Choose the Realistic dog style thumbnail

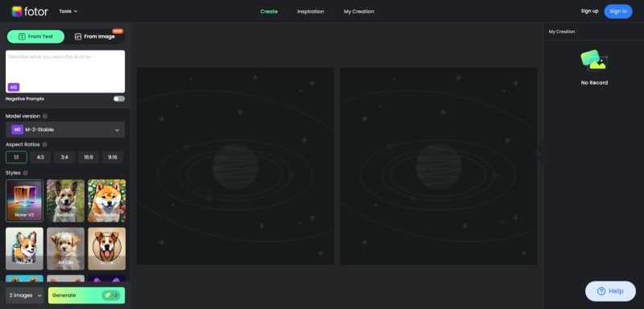tap(66, 200)
